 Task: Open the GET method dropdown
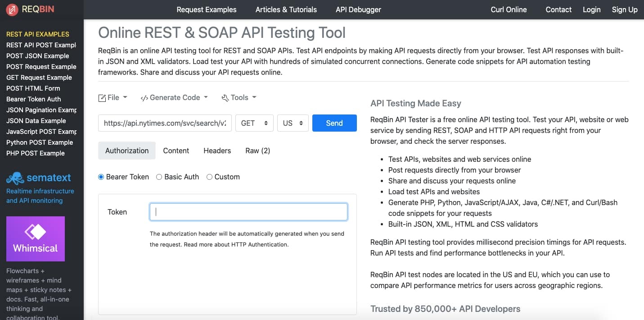[254, 123]
